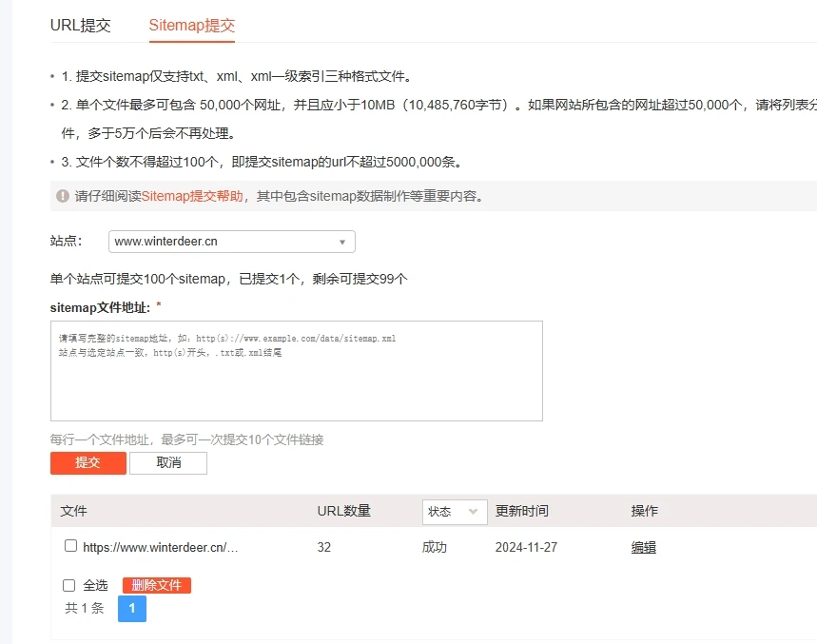Click the 成功 status in the sitemap row

(x=435, y=548)
